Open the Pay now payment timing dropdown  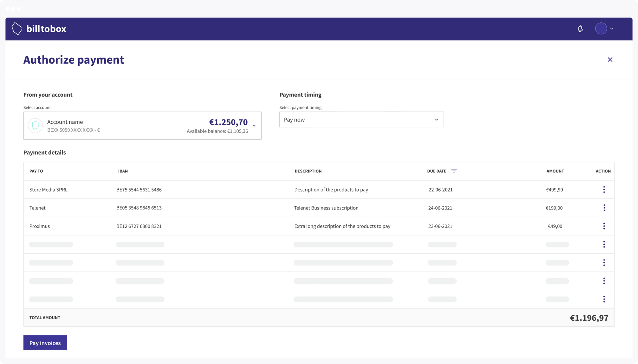pos(361,120)
